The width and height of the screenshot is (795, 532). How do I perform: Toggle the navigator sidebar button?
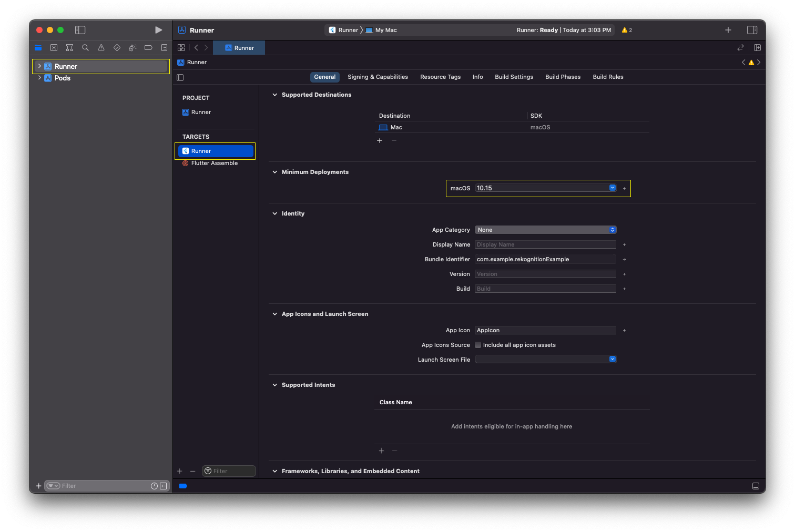coord(80,30)
